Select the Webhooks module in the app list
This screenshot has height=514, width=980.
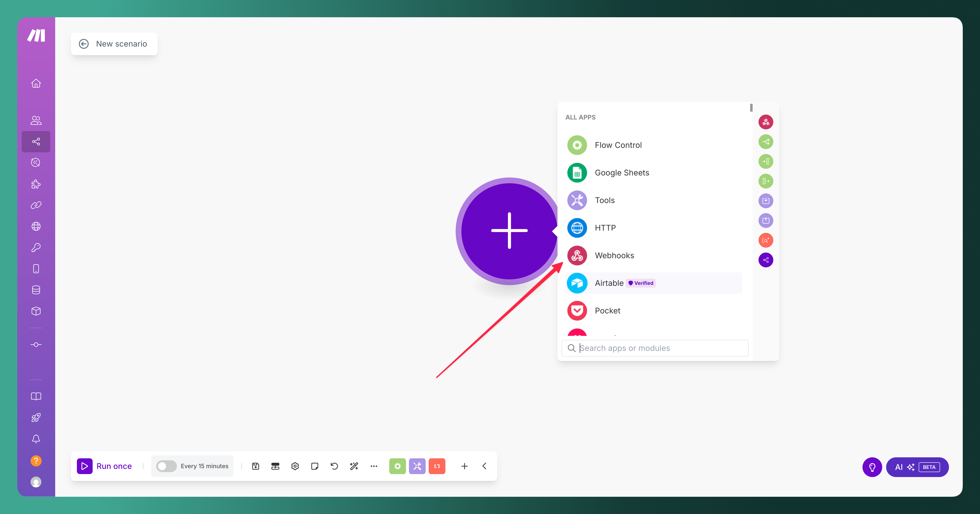[614, 255]
